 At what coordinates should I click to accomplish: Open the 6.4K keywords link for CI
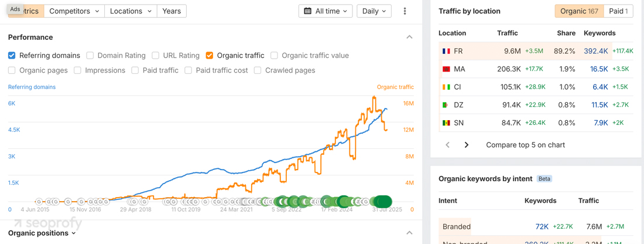[601, 87]
